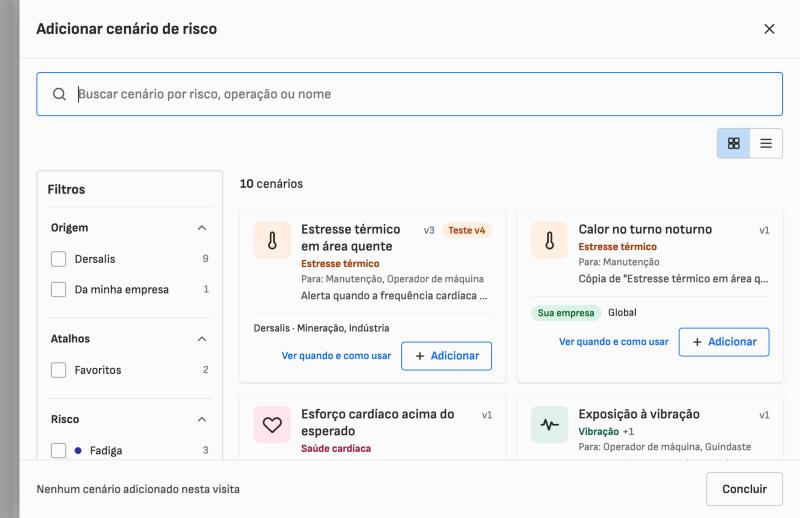Select the Calor no turno noturno title
800x518 pixels.
tap(645, 229)
